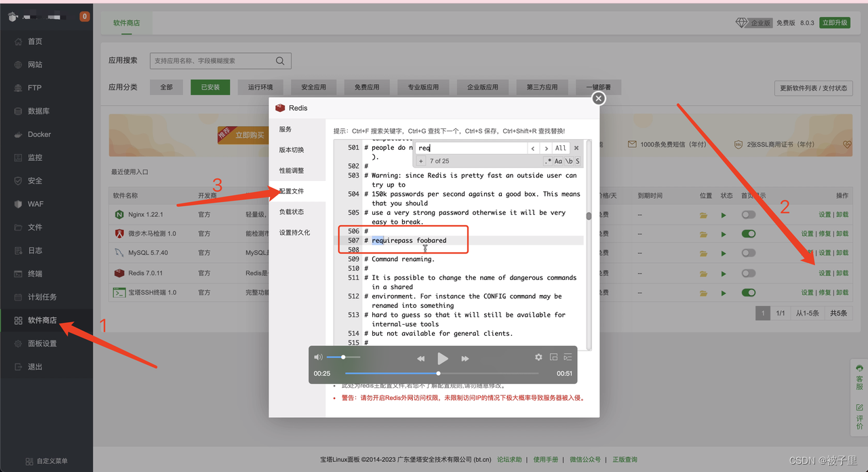Toggle whole-word search \b
Image resolution: width=868 pixels, height=472 pixels.
click(569, 161)
